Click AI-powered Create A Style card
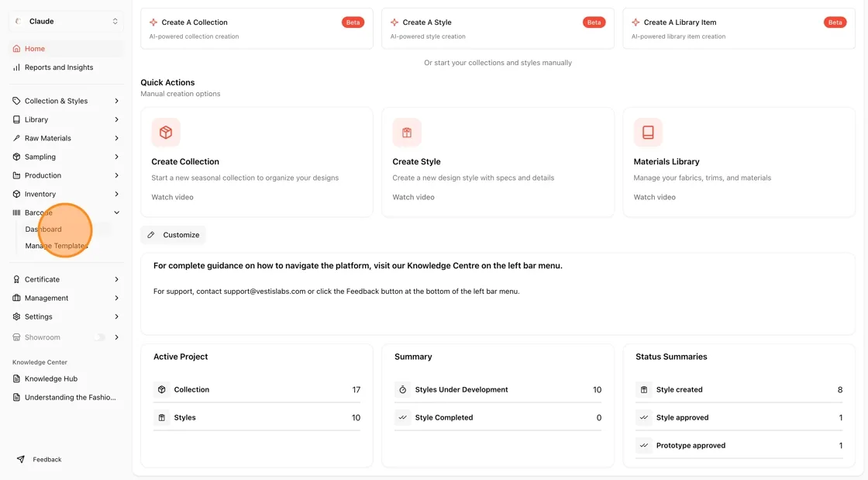This screenshot has width=868, height=480. point(498,28)
